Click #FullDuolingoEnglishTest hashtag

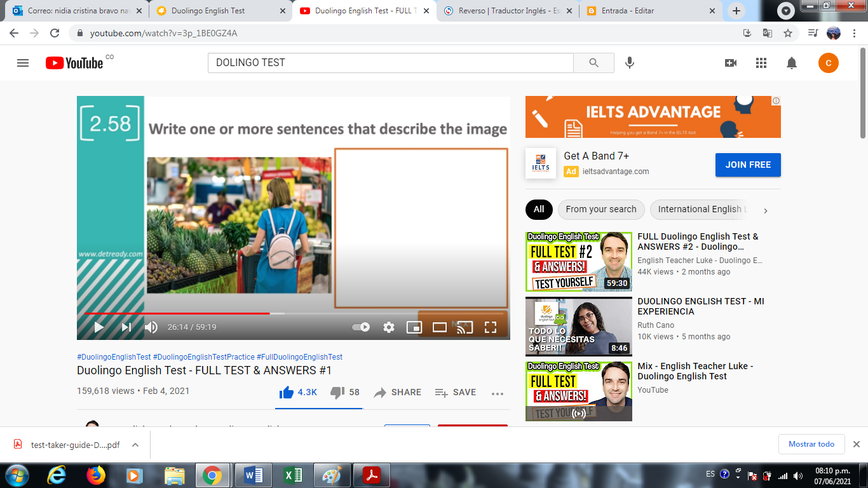point(299,357)
